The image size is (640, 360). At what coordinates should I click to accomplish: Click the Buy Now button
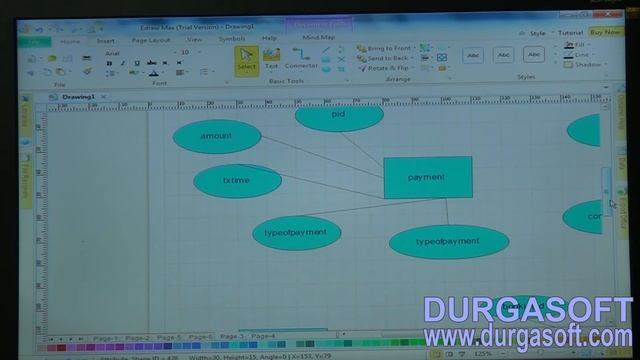coord(605,32)
